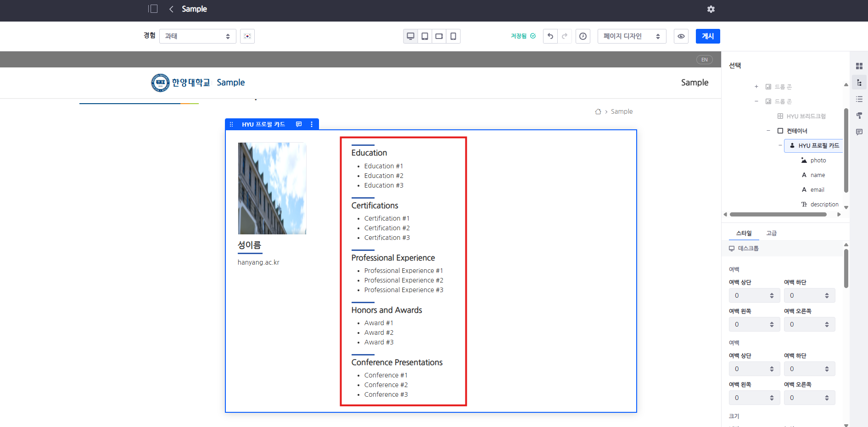The height and width of the screenshot is (427, 868).
Task: Switch to the portrait mobile viewport icon
Action: 453,36
